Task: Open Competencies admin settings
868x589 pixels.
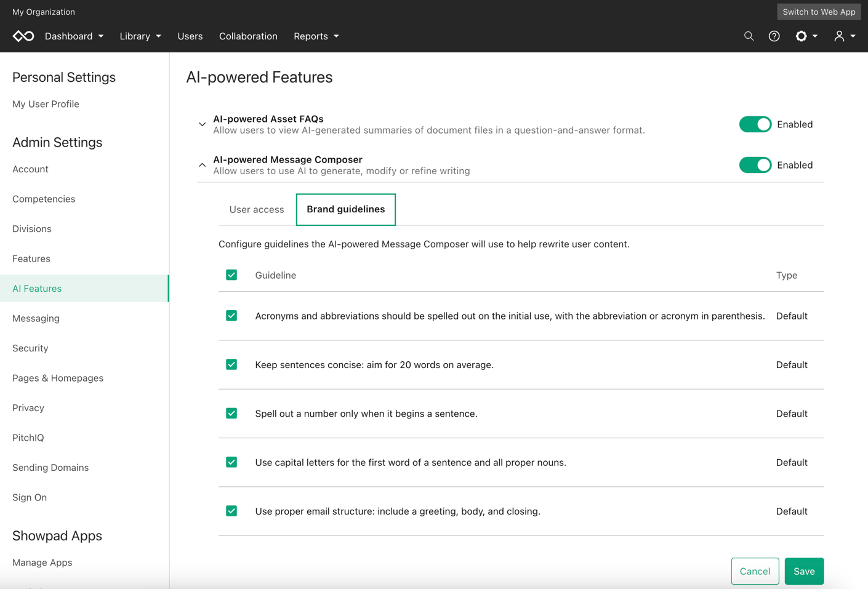Action: 44,199
